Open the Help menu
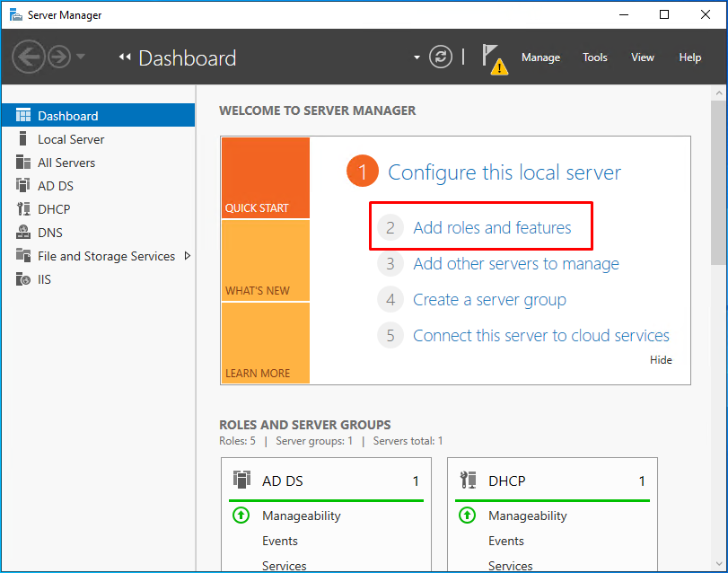 click(689, 57)
